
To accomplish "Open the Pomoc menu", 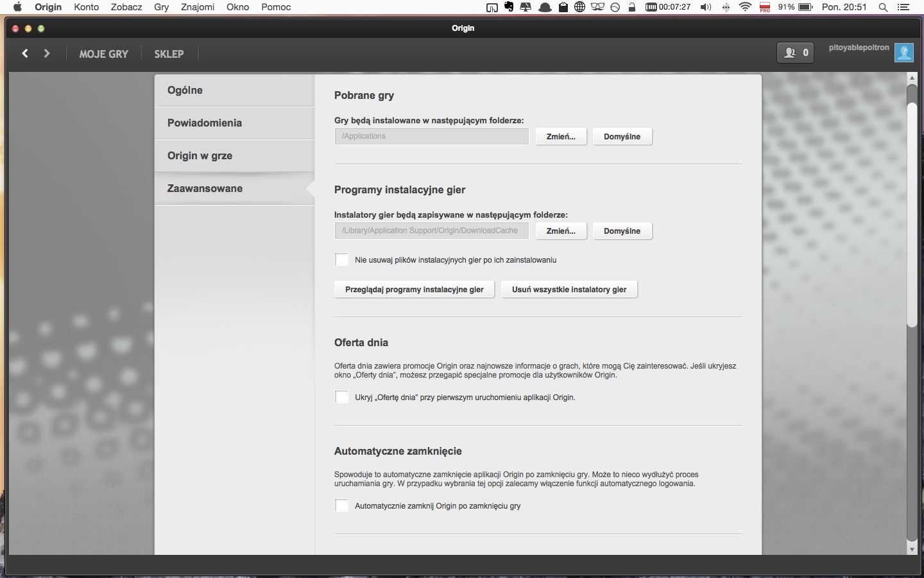I will pos(276,7).
